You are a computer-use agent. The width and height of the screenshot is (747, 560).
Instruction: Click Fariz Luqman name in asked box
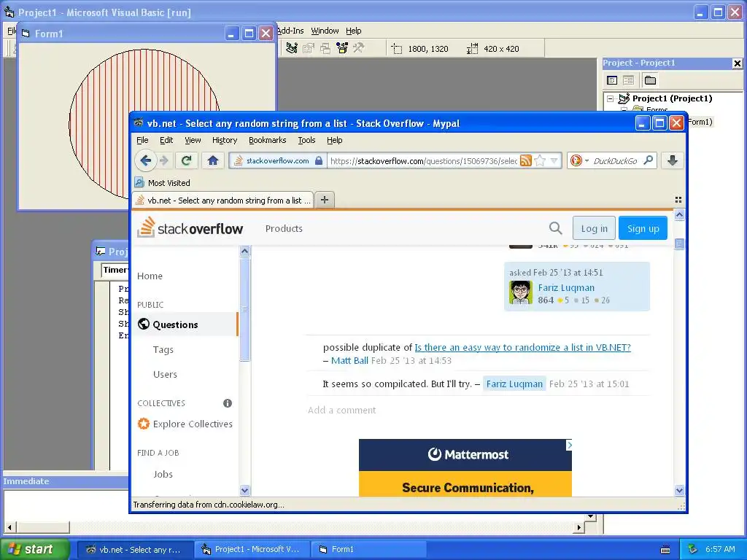pyautogui.click(x=566, y=287)
